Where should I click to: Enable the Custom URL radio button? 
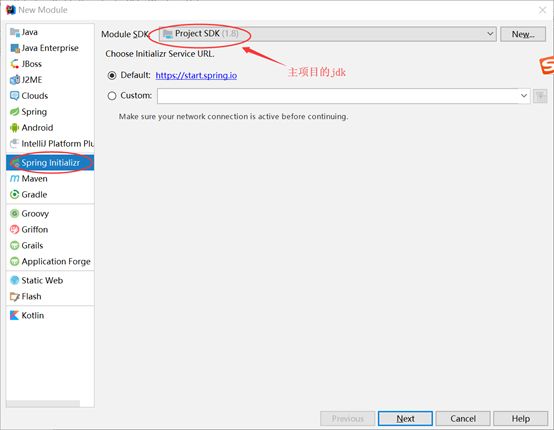pyautogui.click(x=112, y=96)
